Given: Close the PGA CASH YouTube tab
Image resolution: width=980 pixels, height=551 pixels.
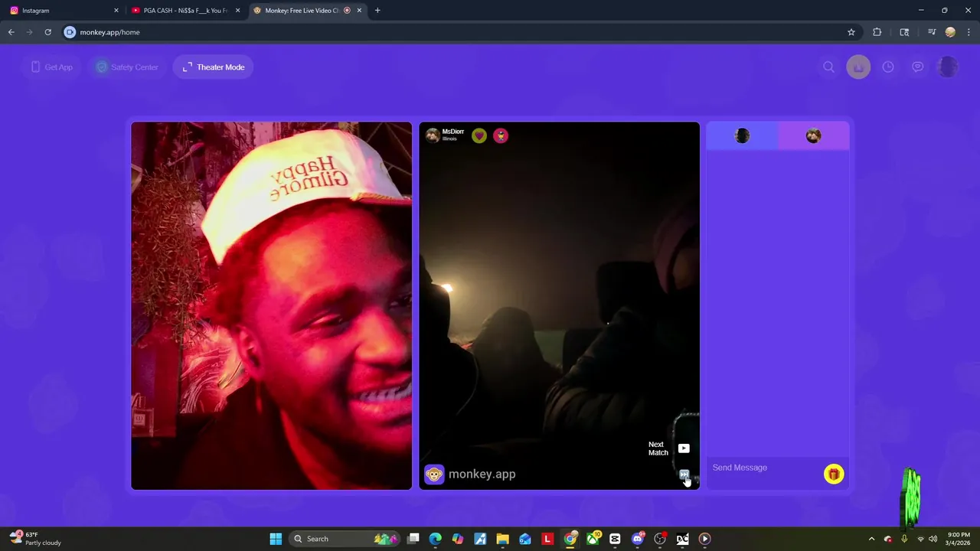Looking at the screenshot, I should (x=237, y=11).
